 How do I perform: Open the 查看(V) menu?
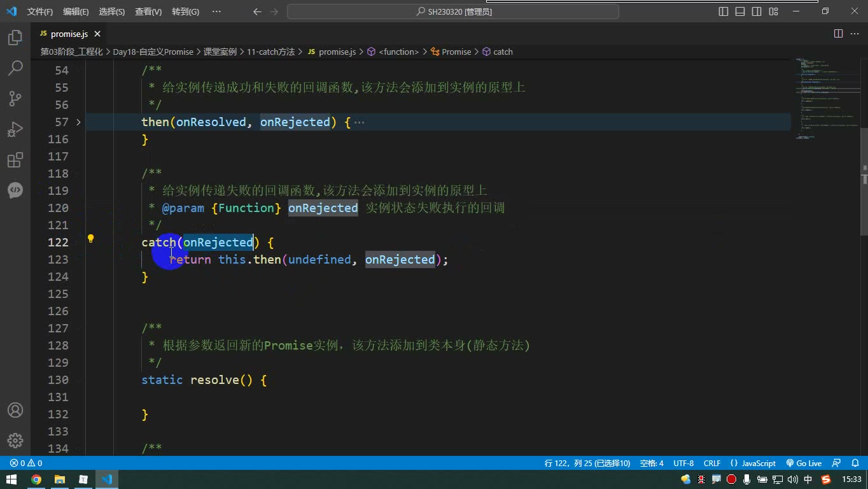tap(148, 11)
